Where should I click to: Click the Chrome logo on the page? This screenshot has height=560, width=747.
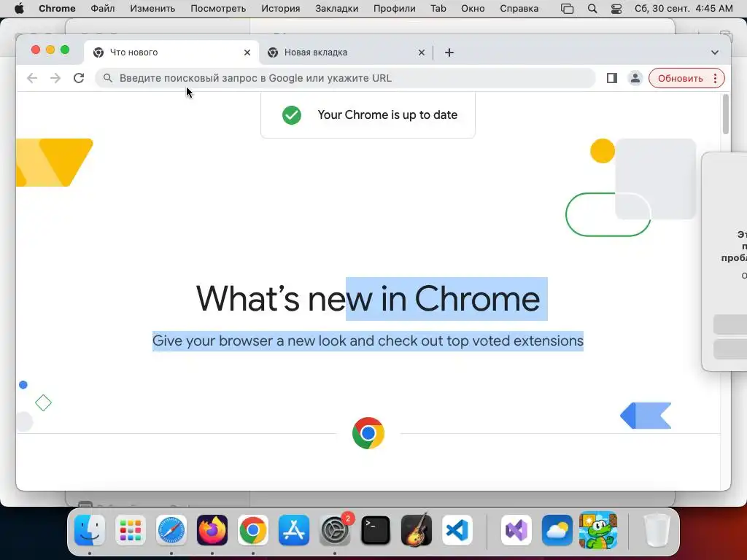coord(368,433)
